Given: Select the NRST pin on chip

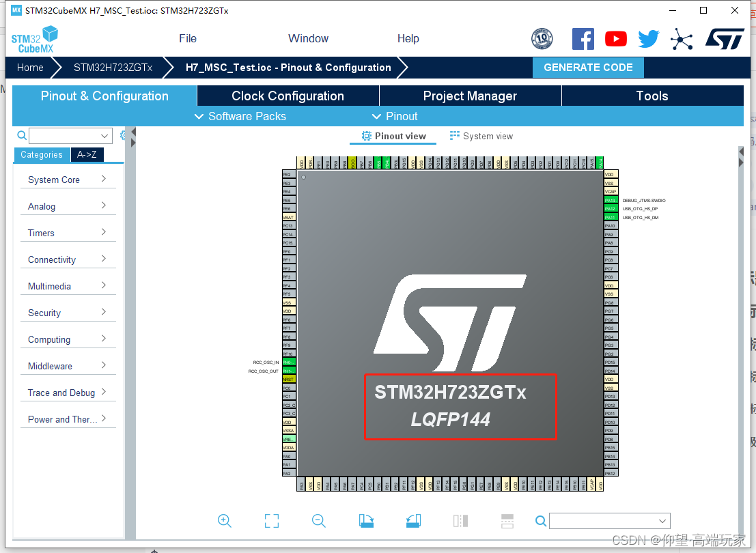Looking at the screenshot, I should point(288,379).
